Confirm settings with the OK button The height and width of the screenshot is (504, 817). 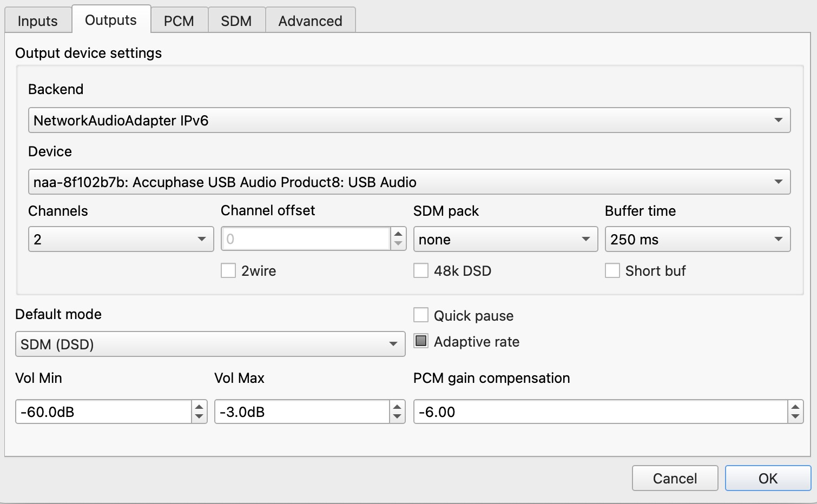[x=768, y=478]
